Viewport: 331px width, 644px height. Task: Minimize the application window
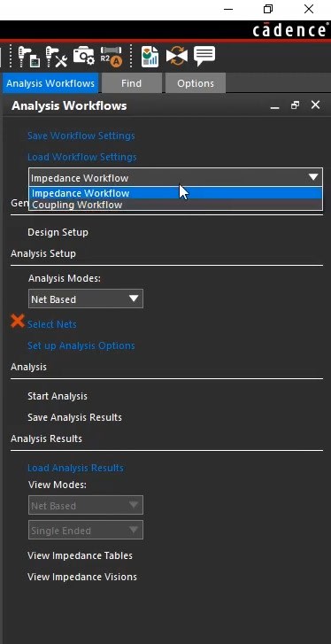point(228,9)
